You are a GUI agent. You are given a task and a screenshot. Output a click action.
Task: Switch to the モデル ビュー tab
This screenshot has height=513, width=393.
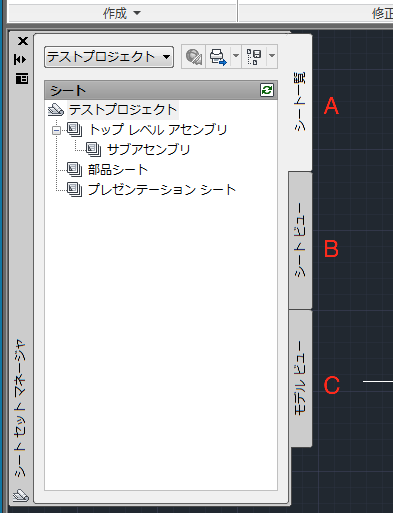(x=300, y=378)
